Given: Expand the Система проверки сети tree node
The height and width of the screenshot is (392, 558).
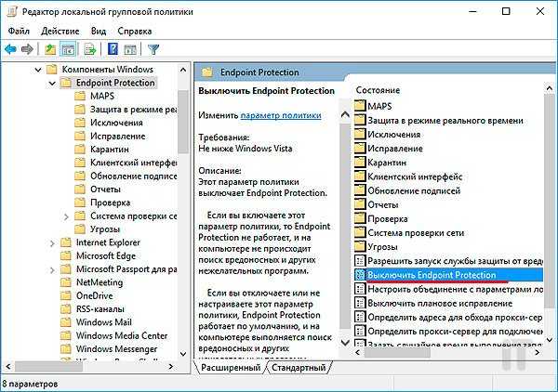Looking at the screenshot, I should pos(66,216).
